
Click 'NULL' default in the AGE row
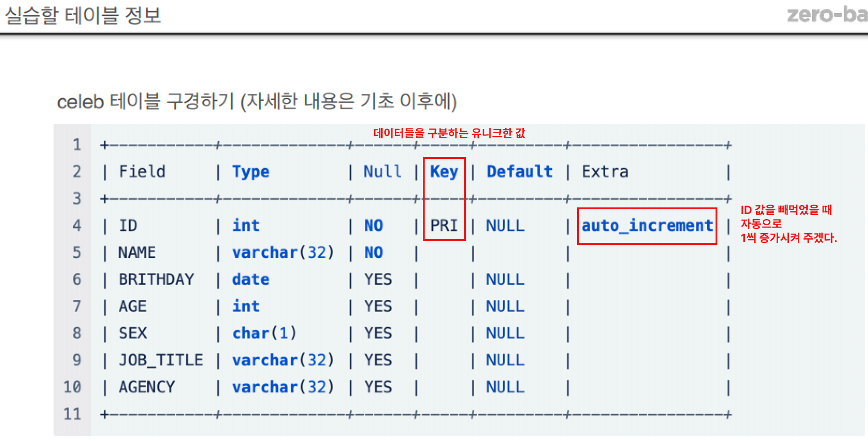tap(506, 306)
